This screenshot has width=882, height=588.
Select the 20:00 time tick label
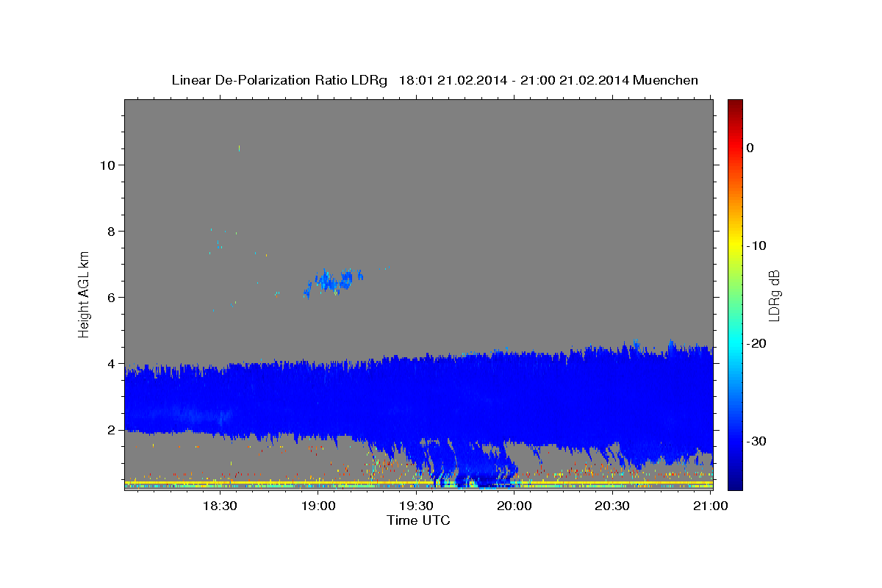pyautogui.click(x=514, y=506)
